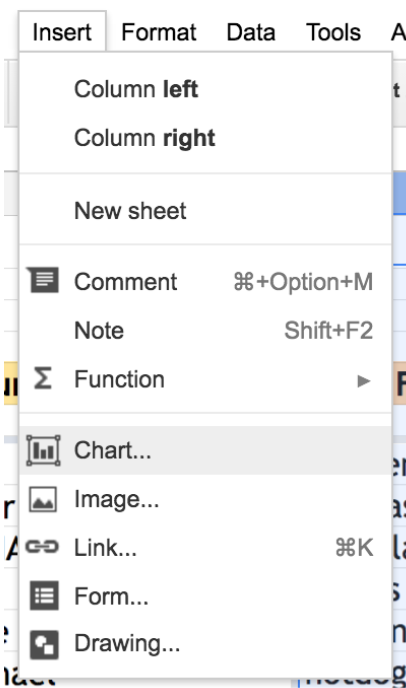Click the Form list icon

(44, 596)
